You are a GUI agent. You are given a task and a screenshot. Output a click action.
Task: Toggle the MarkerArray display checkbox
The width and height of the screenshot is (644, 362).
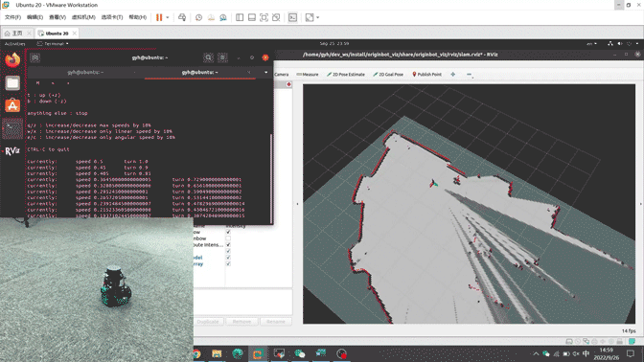coord(228,264)
